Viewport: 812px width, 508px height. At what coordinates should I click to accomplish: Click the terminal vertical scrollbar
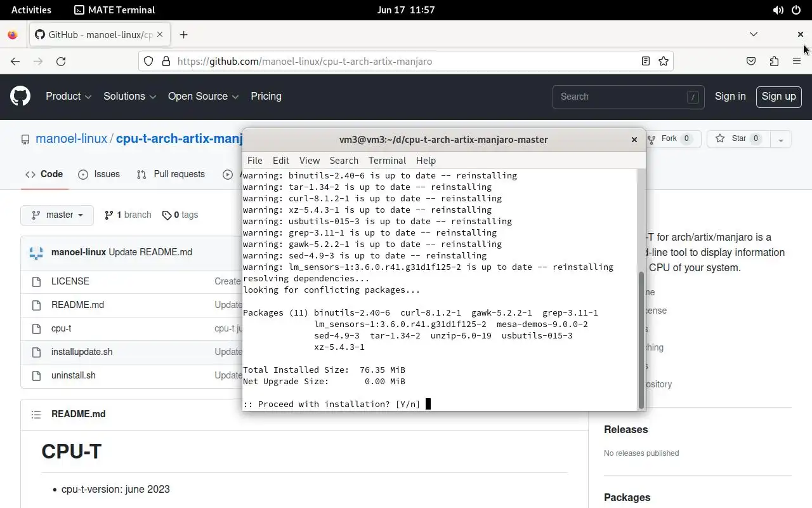[641, 340]
